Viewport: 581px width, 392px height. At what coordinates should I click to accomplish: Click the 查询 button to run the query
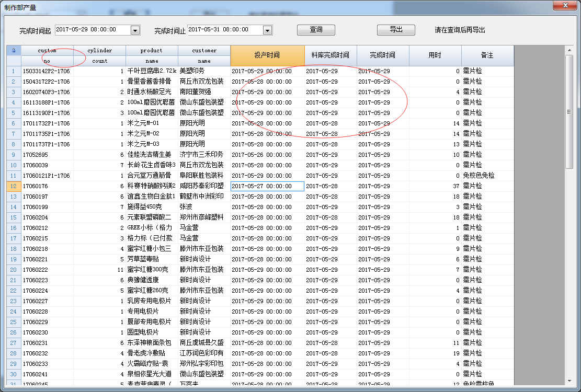point(316,30)
